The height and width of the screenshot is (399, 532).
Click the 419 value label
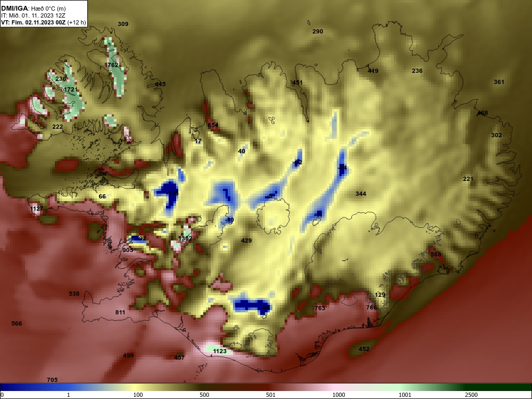coord(373,71)
